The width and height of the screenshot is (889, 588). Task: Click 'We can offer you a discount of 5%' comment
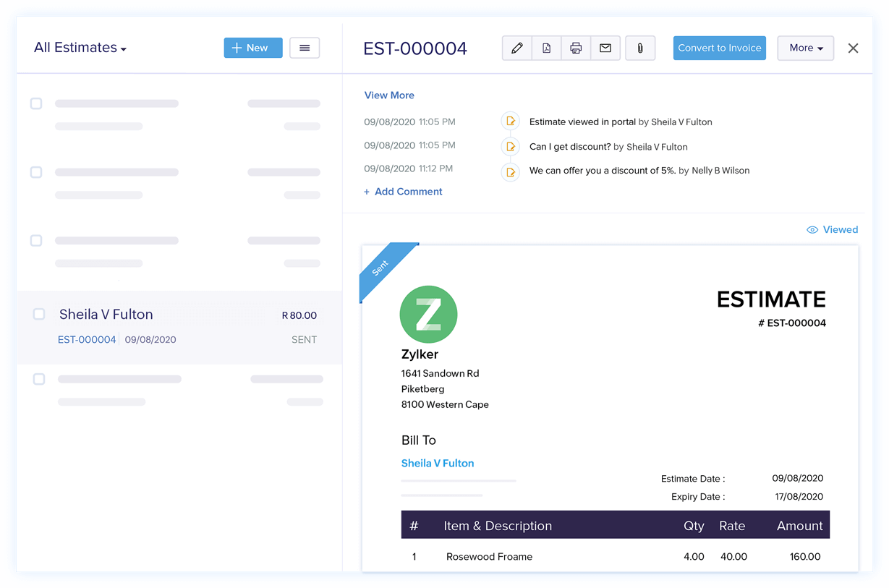click(603, 171)
